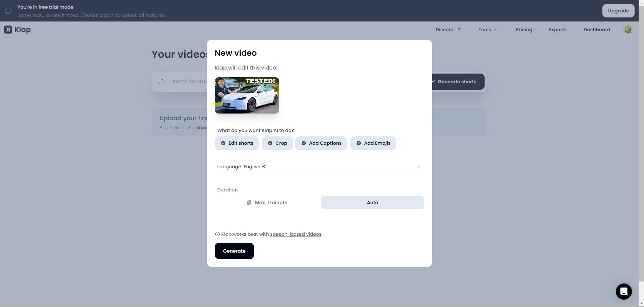
Task: Open the Exports page
Action: coord(557,30)
